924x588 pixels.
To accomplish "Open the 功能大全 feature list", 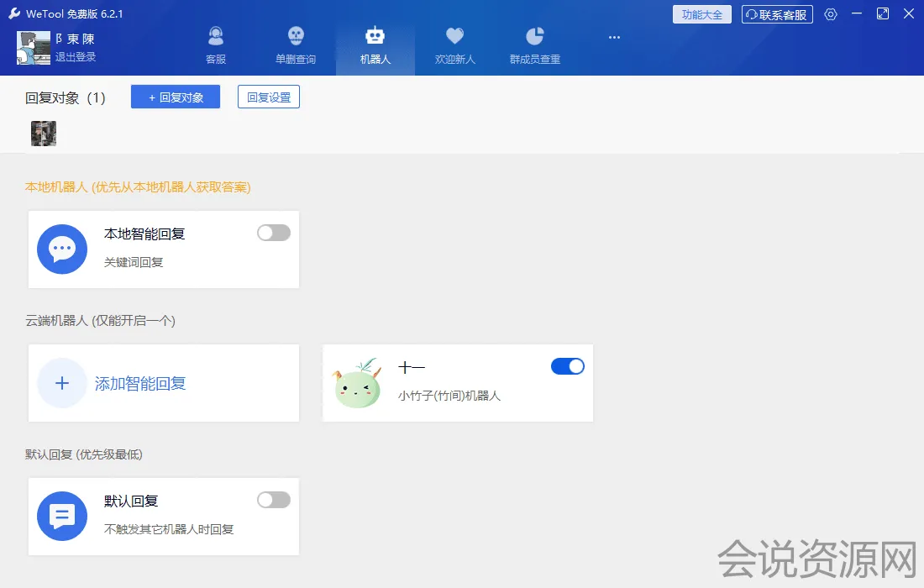I will [x=702, y=14].
